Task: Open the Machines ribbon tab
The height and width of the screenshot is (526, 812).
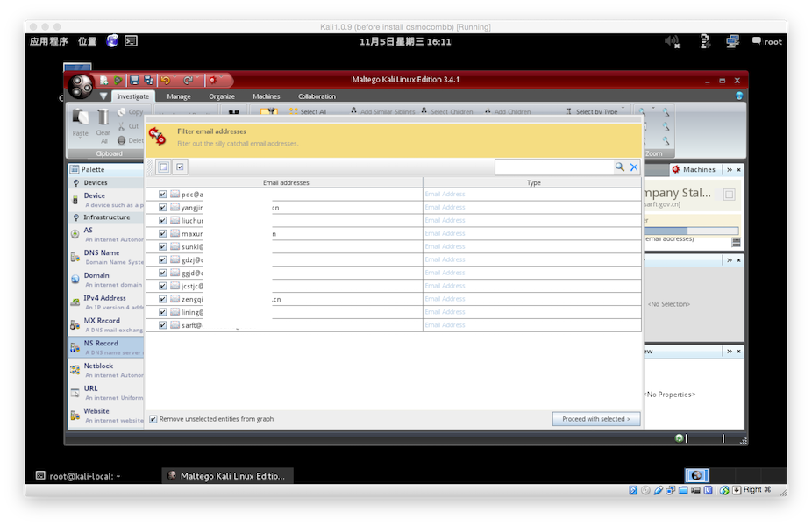Action: point(267,96)
